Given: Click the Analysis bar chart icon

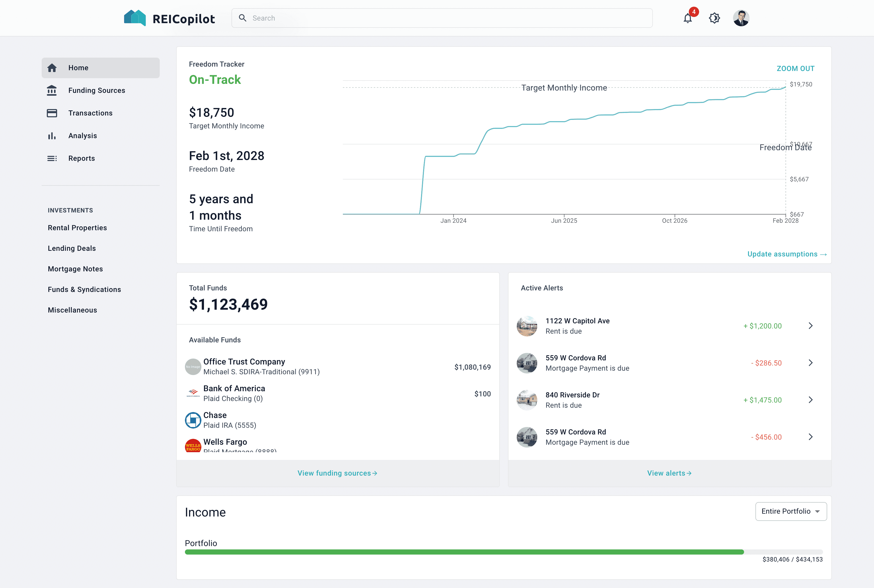Looking at the screenshot, I should (x=52, y=136).
